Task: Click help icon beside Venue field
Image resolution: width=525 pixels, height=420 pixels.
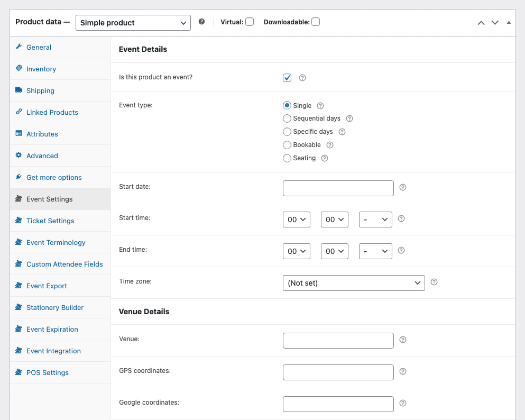Action: (403, 340)
